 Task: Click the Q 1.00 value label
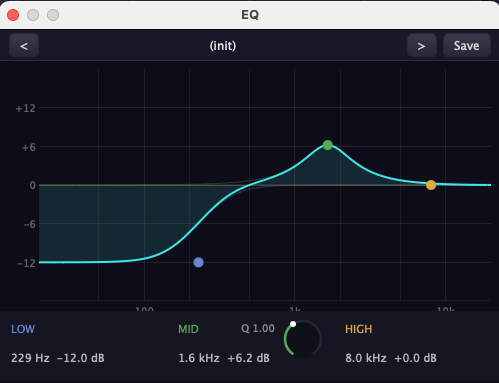[x=258, y=329]
